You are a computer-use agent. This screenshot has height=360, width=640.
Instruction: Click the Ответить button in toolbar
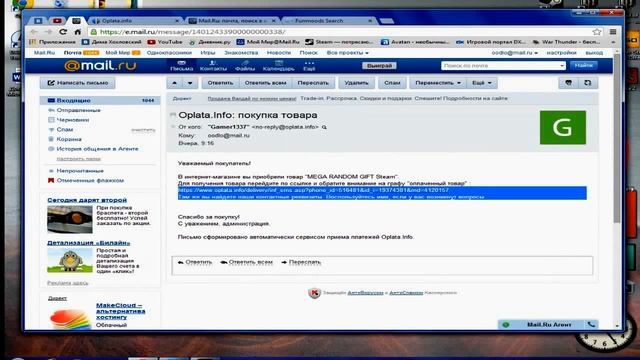pos(220,83)
